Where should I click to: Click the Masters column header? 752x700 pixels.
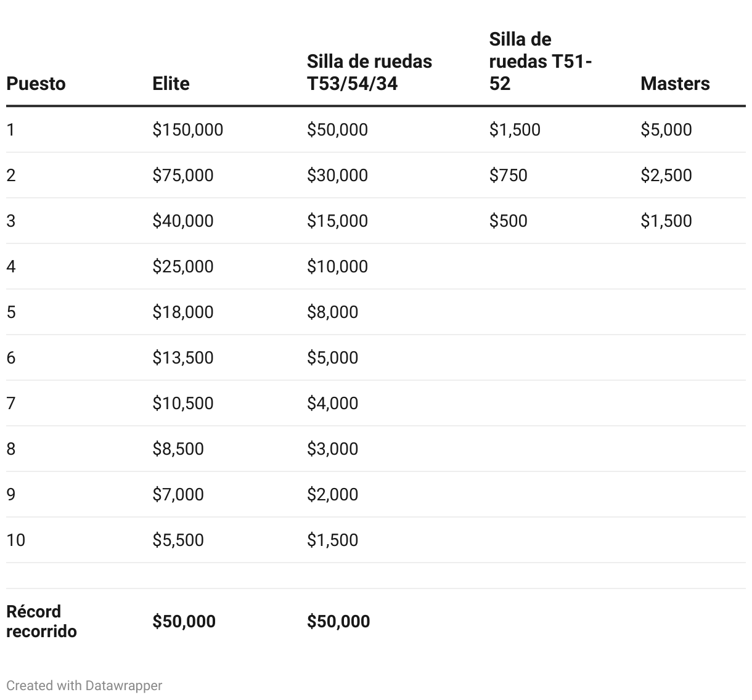pos(675,84)
